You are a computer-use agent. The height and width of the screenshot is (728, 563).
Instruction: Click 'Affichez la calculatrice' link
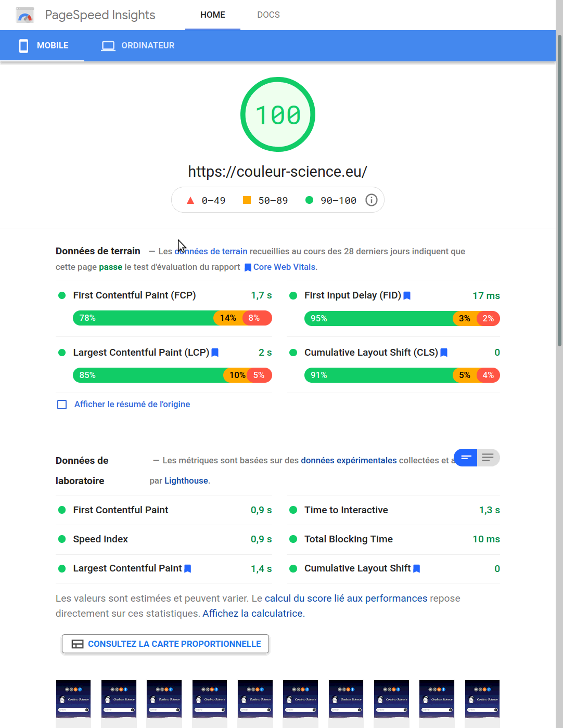click(x=253, y=614)
